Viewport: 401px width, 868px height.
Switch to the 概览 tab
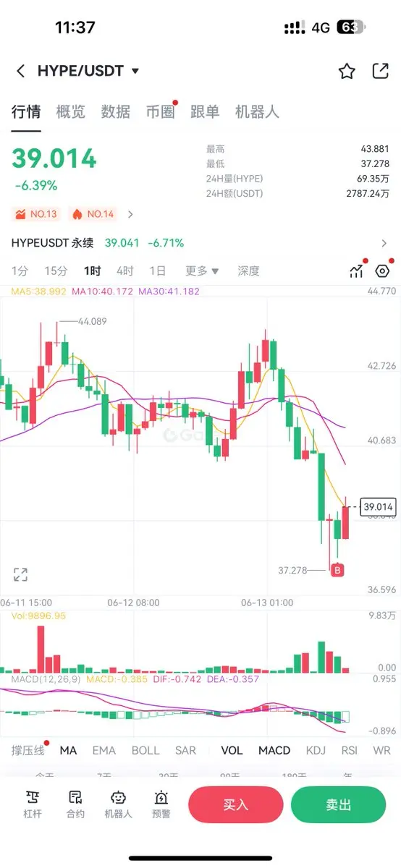(x=70, y=112)
